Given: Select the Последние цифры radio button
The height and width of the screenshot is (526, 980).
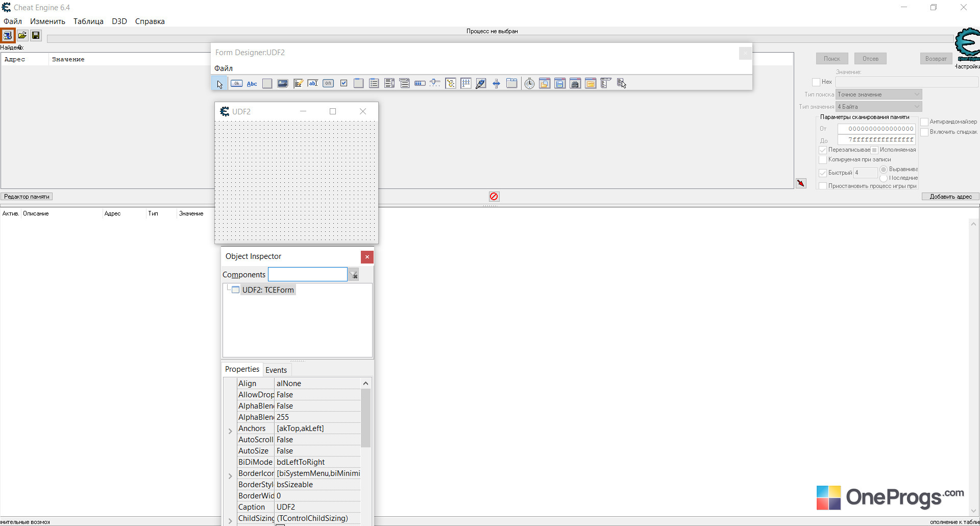Looking at the screenshot, I should point(884,178).
